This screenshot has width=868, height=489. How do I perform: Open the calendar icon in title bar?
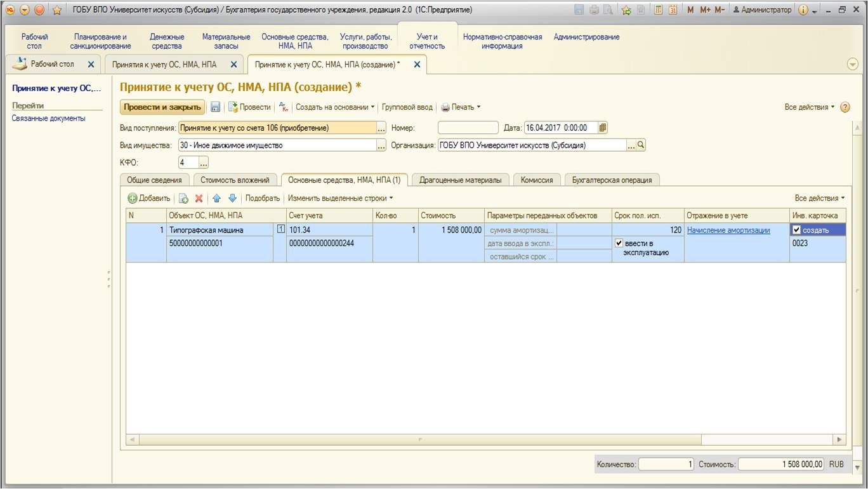click(x=673, y=10)
